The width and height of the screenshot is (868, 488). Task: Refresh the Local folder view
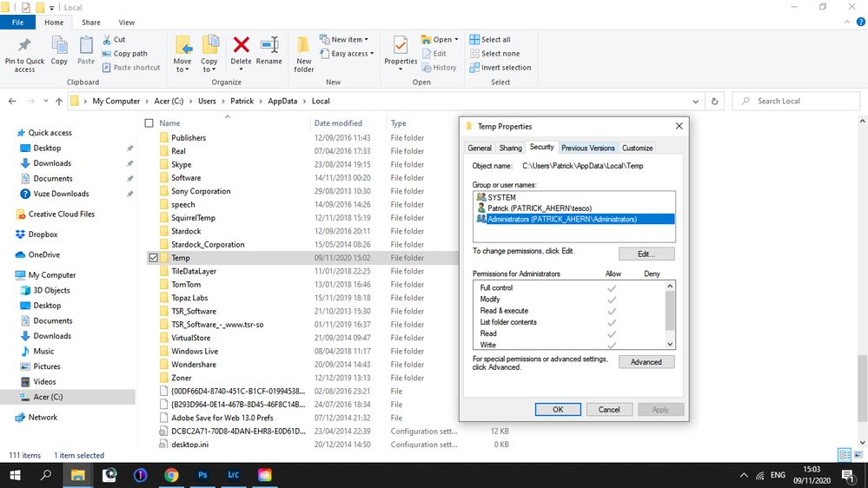715,102
